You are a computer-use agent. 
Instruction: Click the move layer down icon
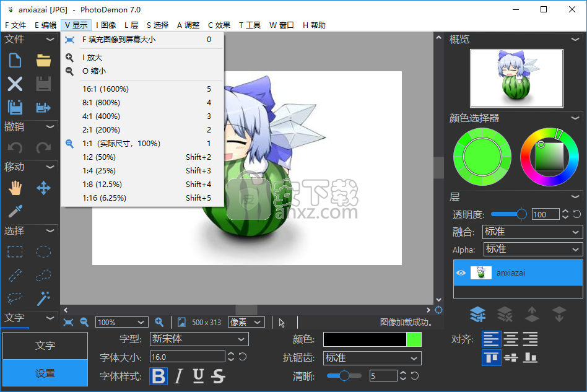[559, 314]
